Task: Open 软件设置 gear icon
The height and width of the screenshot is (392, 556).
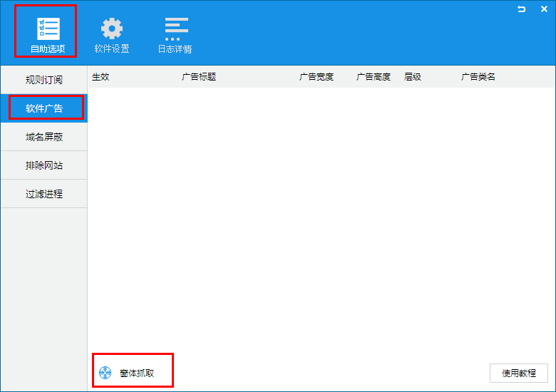Action: [x=112, y=29]
